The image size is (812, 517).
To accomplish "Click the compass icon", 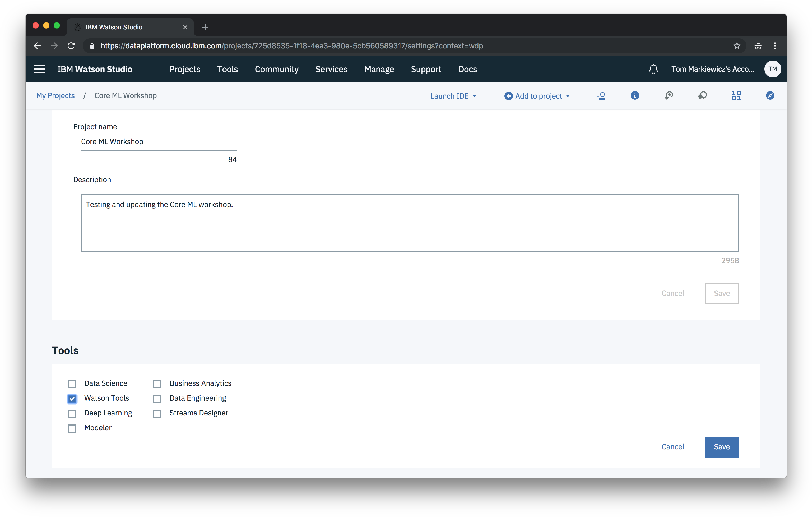I will click(770, 96).
